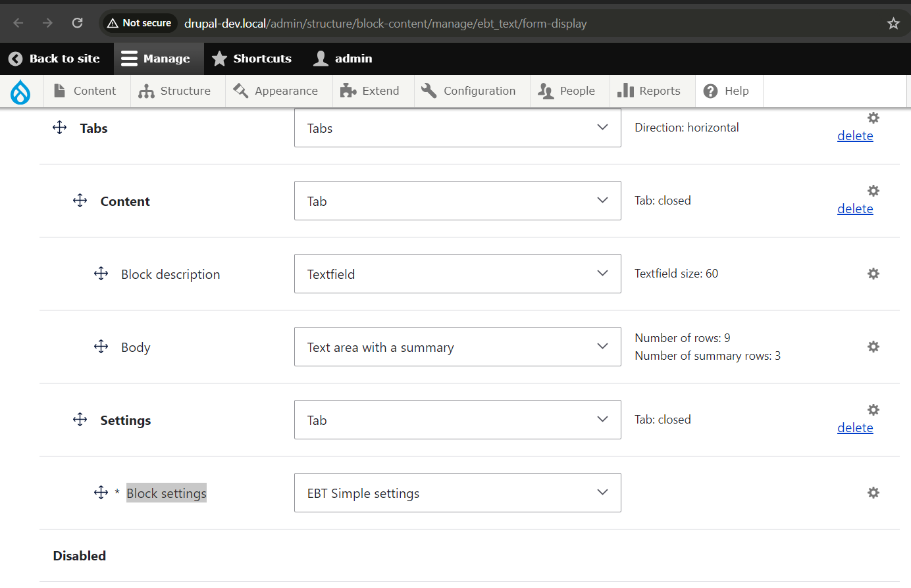Click 'Number of summary rows: 3' text
The width and height of the screenshot is (911, 588).
pos(708,356)
